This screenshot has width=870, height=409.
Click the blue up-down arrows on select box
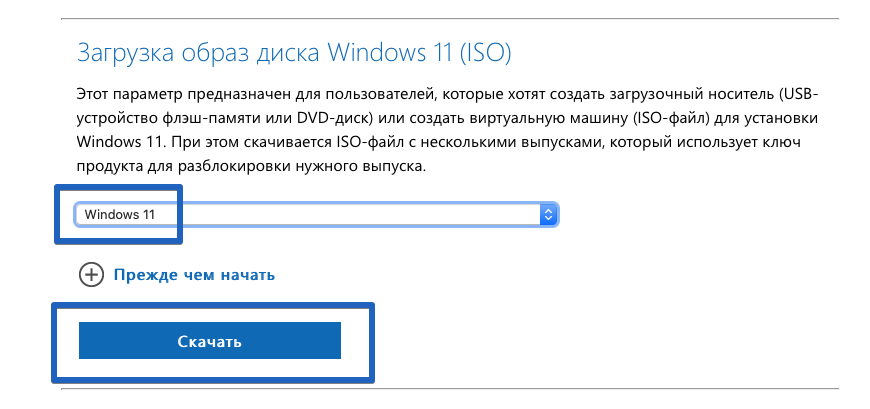pos(548,214)
